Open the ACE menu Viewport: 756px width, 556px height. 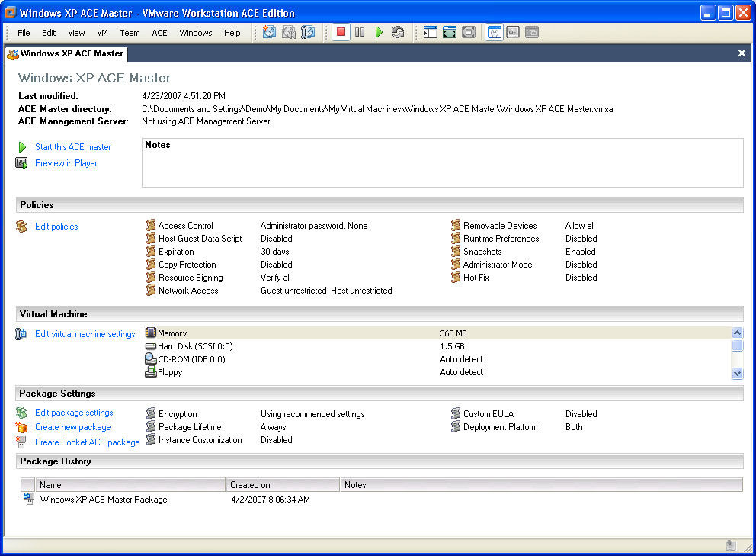tap(159, 33)
